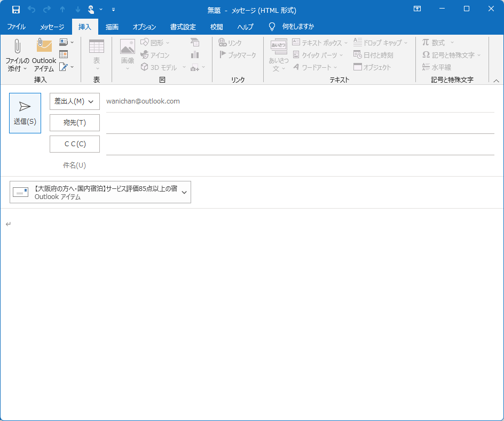This screenshot has width=504, height=421.
Task: Send the message with 送信(S)
Action: [x=25, y=113]
